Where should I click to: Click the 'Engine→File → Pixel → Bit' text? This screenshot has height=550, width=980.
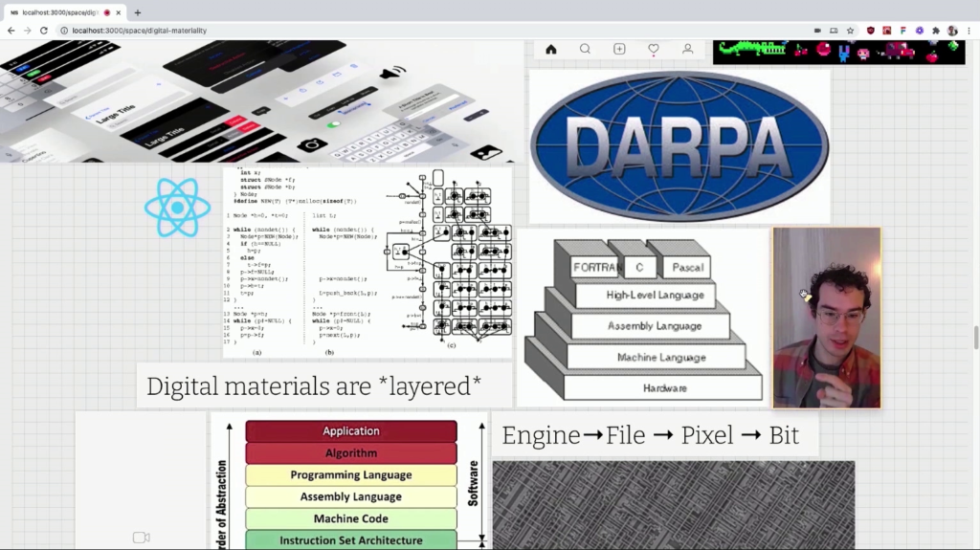tap(651, 435)
